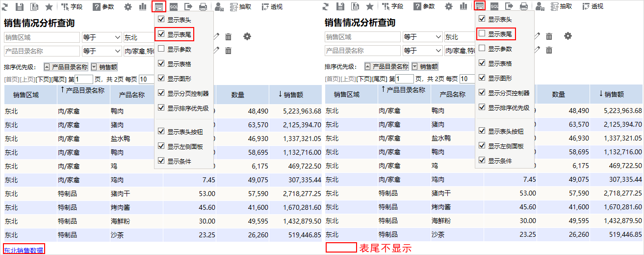
Task: Click the save-as icon in the left panel toolbar
Action: tap(34, 6)
